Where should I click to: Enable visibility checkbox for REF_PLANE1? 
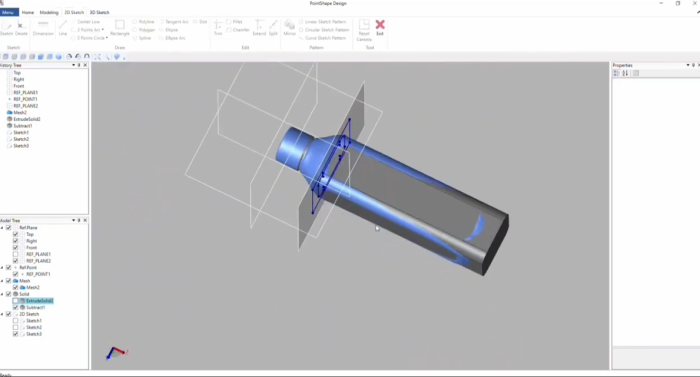[x=16, y=254]
